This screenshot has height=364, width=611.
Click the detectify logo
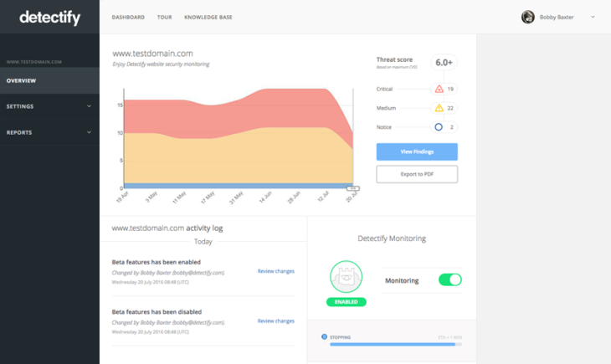pyautogui.click(x=50, y=17)
